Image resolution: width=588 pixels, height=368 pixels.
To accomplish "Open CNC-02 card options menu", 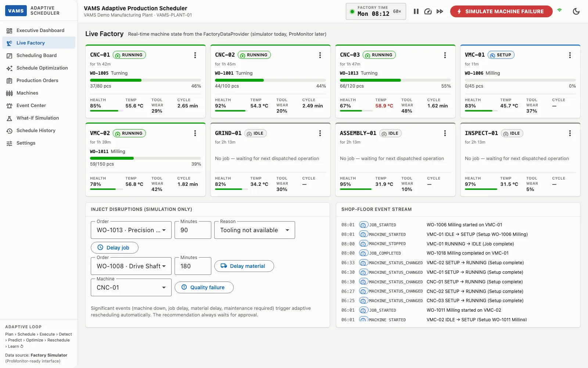I will pos(320,55).
